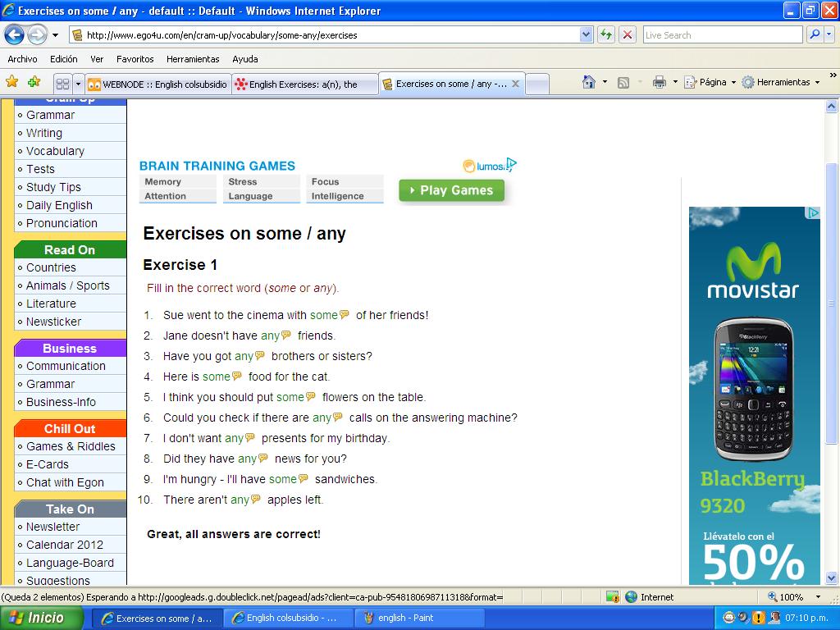Click the Print icon in the toolbar
Screen dimensions: 840x630
(x=659, y=82)
